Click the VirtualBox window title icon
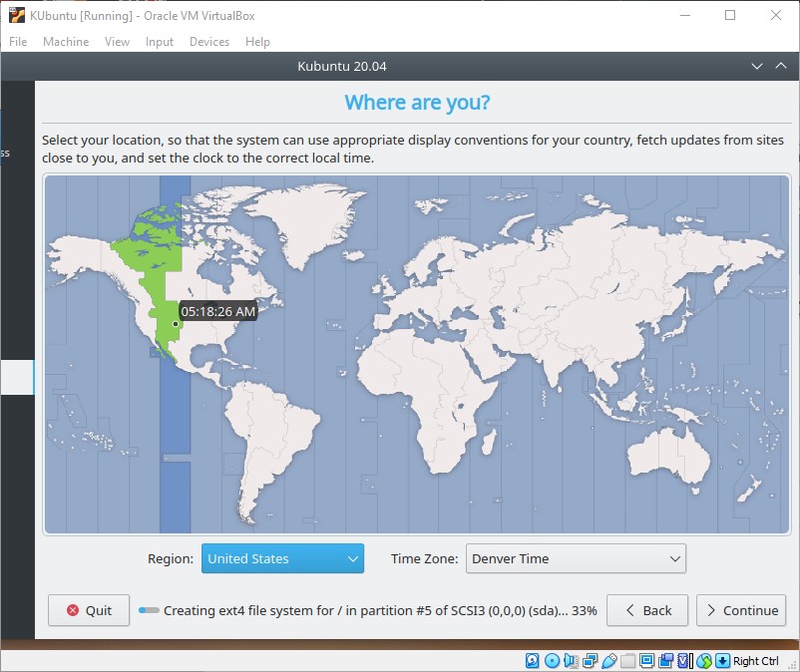Viewport: 800px width, 672px height. 17,15
